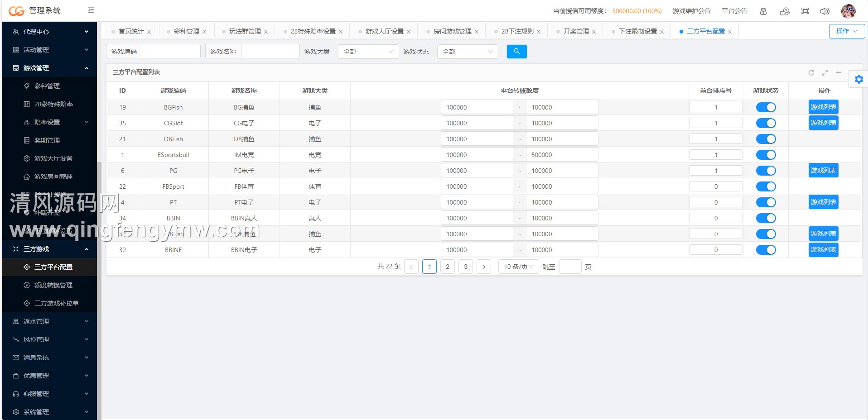Disable game status for ESportsbull row
Screen dimensions: 868x420
(x=766, y=155)
